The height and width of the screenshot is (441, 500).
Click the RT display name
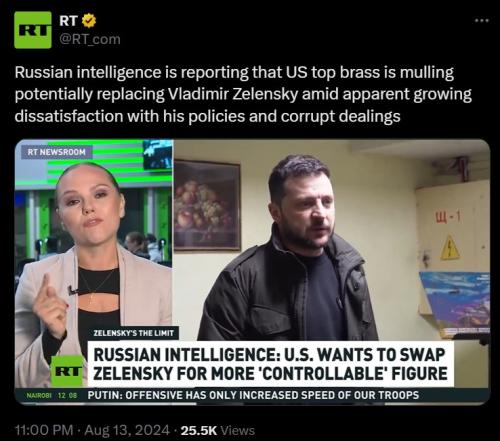click(68, 21)
